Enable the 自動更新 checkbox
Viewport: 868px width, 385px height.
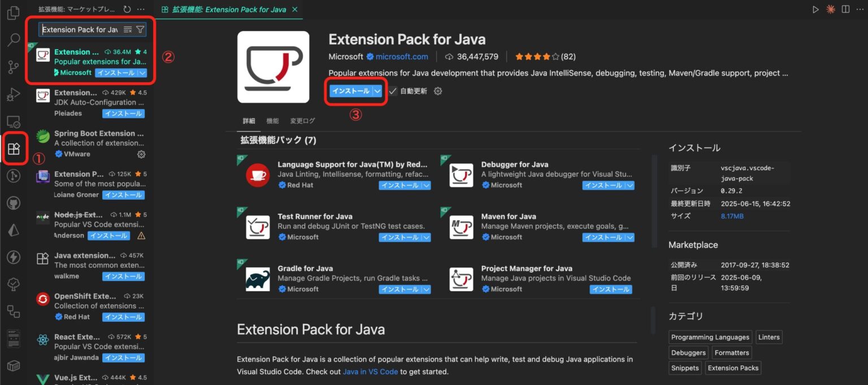click(x=394, y=90)
